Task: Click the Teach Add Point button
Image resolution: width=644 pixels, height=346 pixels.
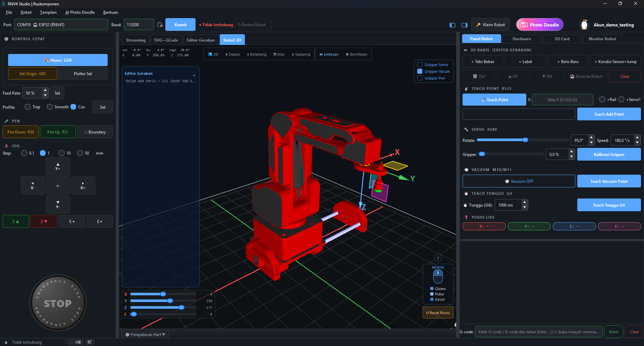Action: tap(609, 114)
